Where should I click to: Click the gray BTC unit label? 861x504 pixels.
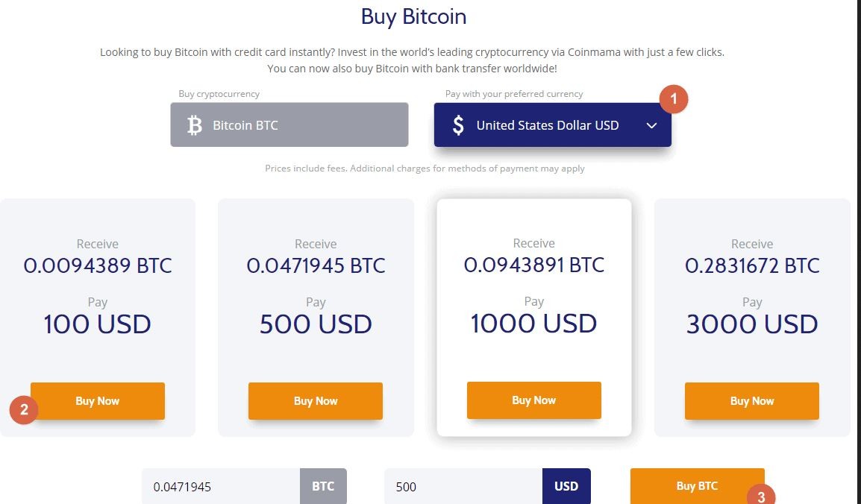click(x=323, y=486)
